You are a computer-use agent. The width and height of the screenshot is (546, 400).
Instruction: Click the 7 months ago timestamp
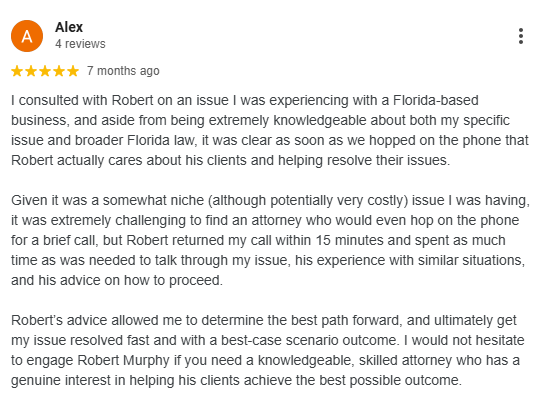[x=123, y=71]
